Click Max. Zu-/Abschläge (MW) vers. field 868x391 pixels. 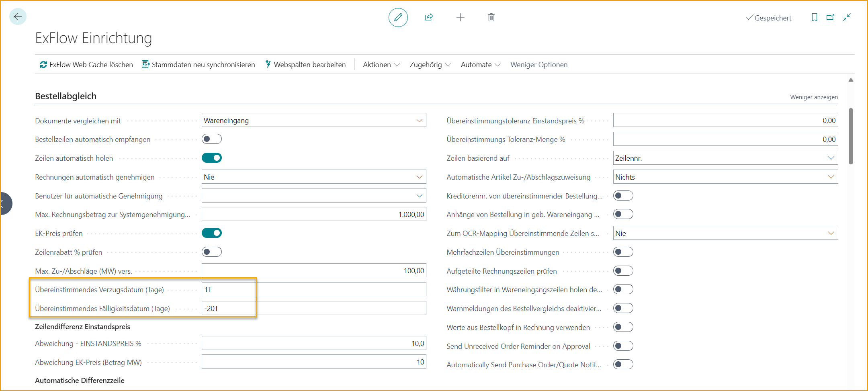coord(314,271)
